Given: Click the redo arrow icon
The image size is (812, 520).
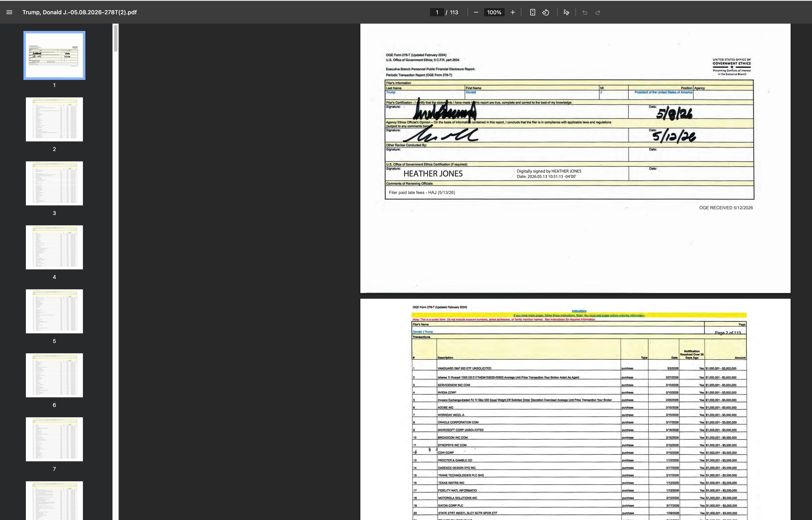Looking at the screenshot, I should 598,12.
